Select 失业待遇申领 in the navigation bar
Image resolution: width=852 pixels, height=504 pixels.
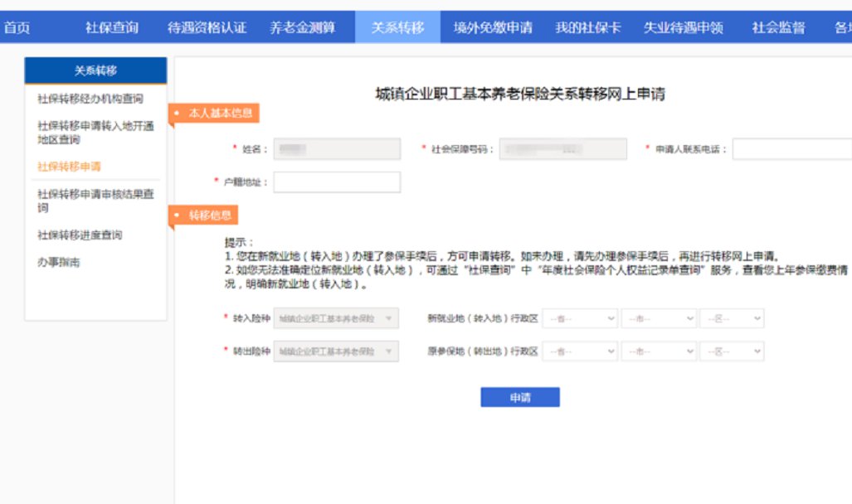click(x=683, y=27)
